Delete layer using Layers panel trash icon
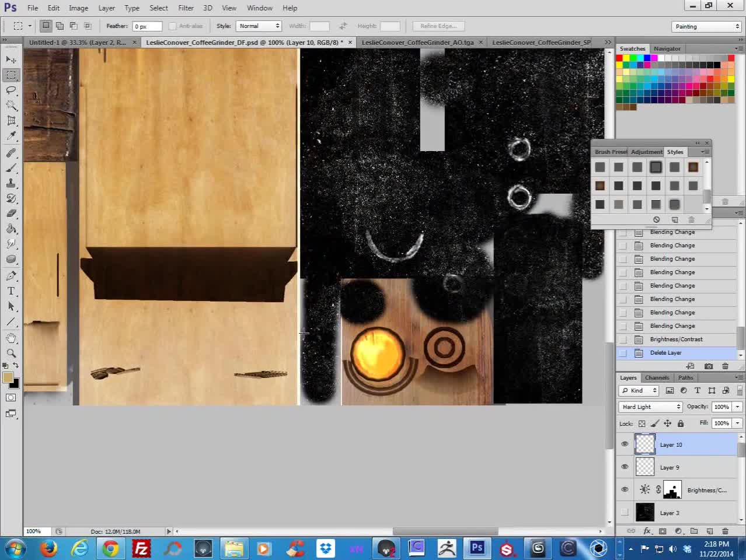This screenshot has height=560, width=746. coord(725,531)
